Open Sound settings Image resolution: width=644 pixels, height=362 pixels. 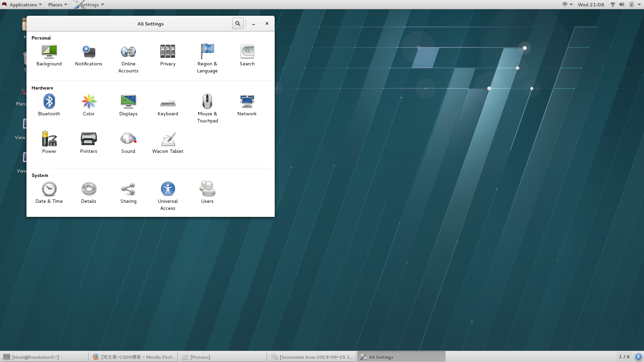pos(128,139)
